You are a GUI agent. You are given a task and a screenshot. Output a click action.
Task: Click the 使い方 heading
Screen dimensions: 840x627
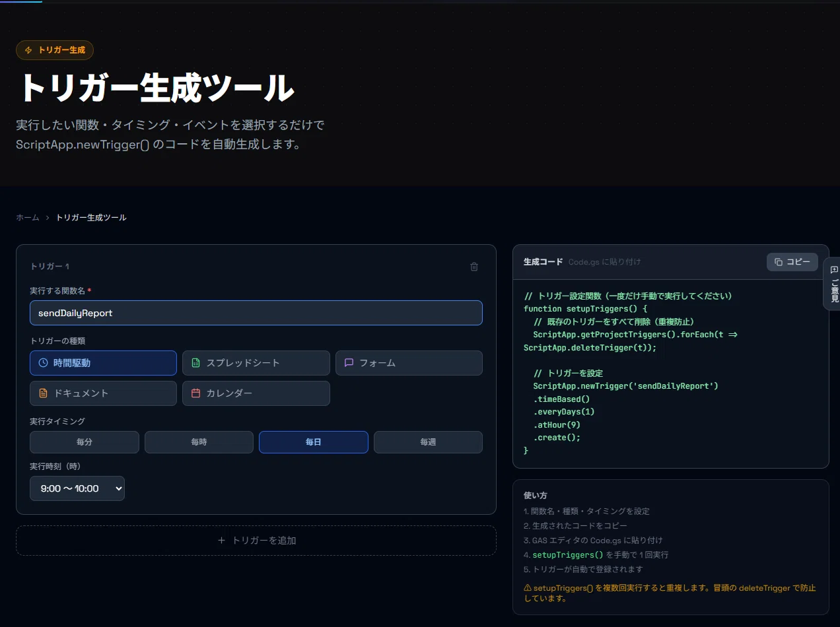(x=536, y=496)
